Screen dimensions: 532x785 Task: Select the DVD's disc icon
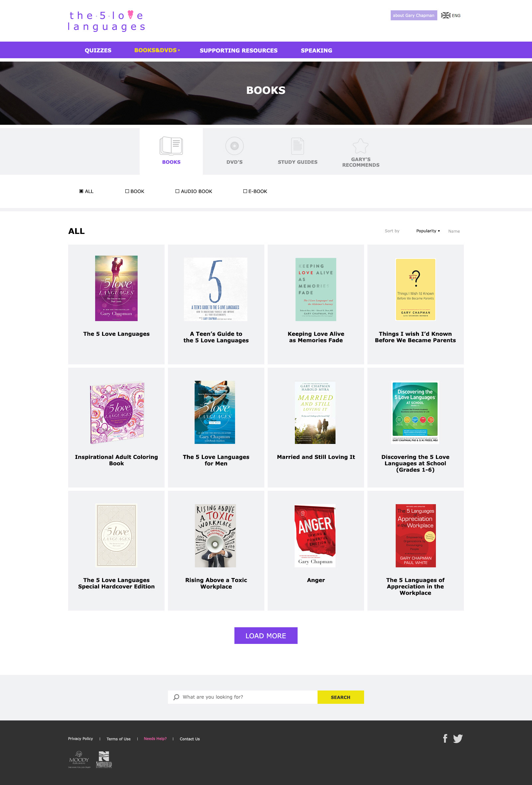[234, 146]
